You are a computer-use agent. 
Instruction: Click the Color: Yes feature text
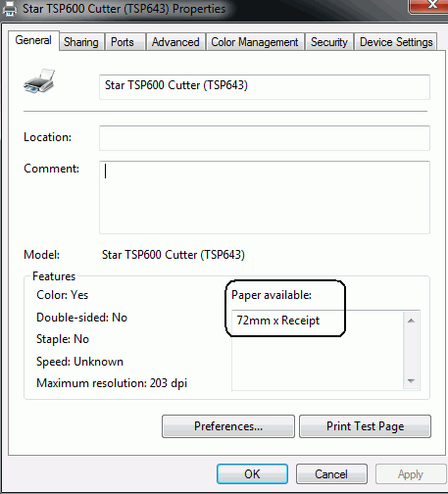click(63, 295)
